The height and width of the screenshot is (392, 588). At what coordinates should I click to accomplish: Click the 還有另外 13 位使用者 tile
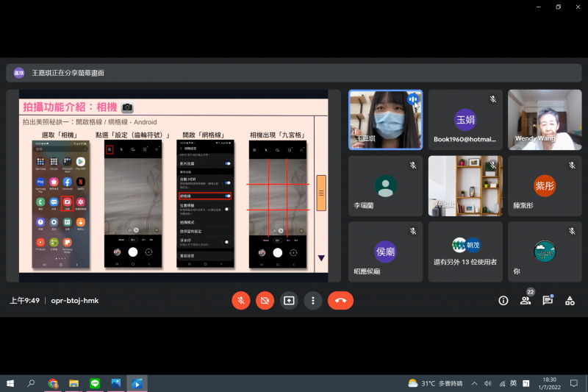point(465,252)
